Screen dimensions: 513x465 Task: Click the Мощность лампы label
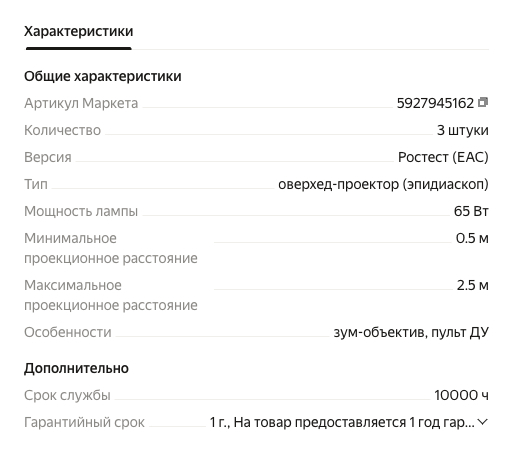(x=81, y=211)
